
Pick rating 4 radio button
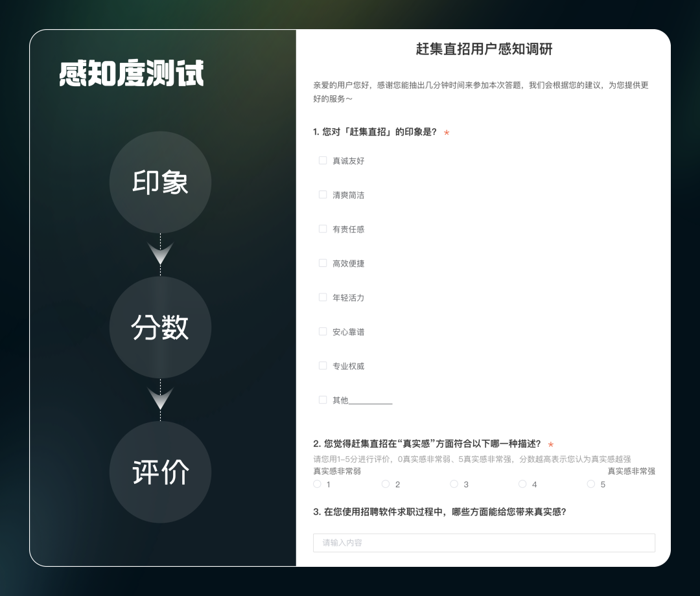pyautogui.click(x=522, y=484)
